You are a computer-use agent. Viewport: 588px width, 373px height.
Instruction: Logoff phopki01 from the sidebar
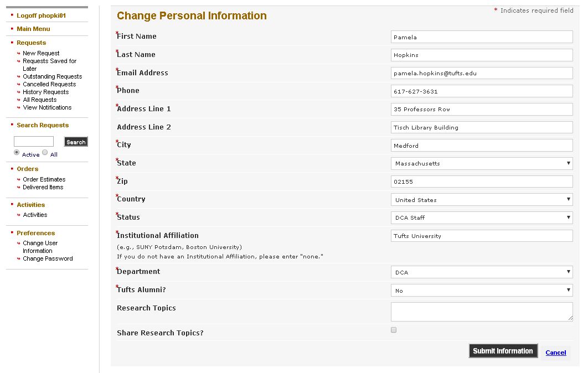pos(42,15)
